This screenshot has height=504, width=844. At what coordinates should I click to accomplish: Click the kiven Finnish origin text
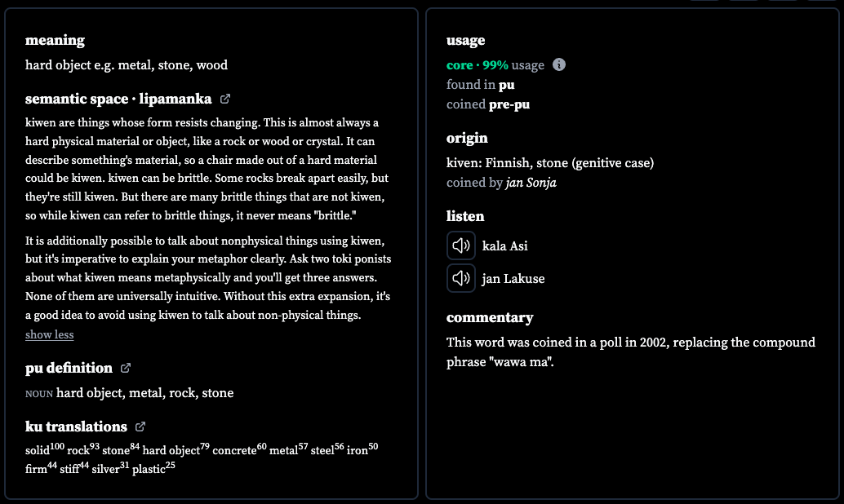550,163
